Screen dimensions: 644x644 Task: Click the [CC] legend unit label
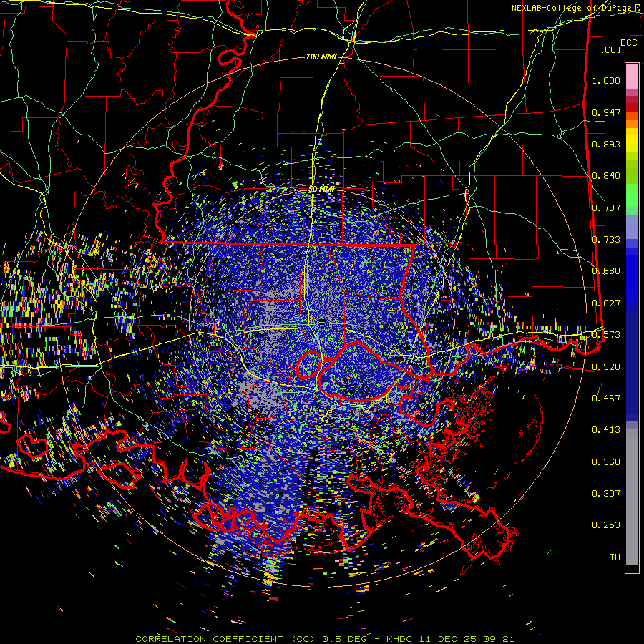point(611,49)
